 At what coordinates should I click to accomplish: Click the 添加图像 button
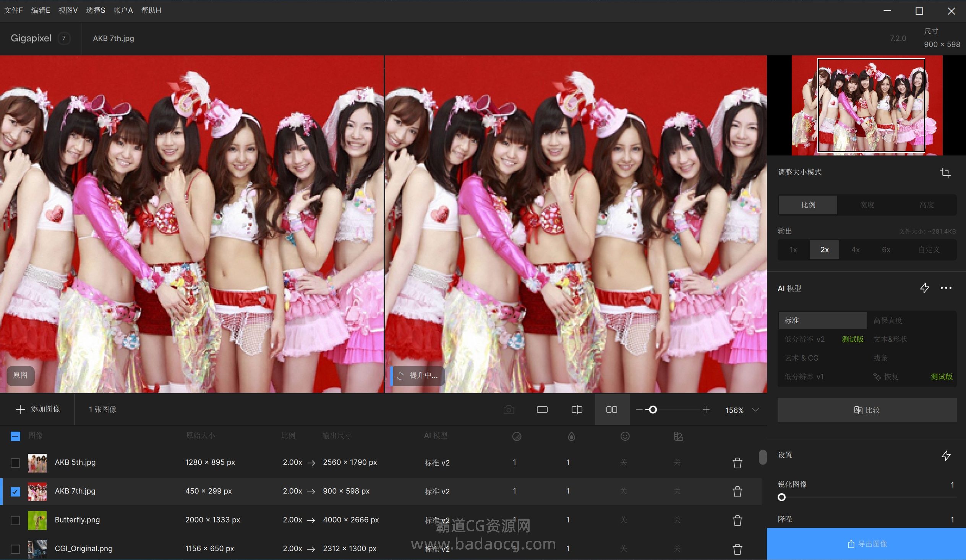click(38, 409)
